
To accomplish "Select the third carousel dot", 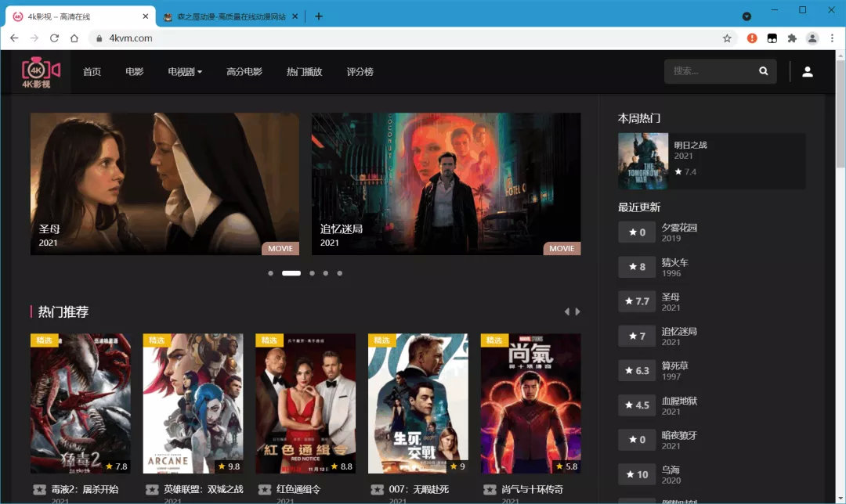I will pyautogui.click(x=312, y=273).
